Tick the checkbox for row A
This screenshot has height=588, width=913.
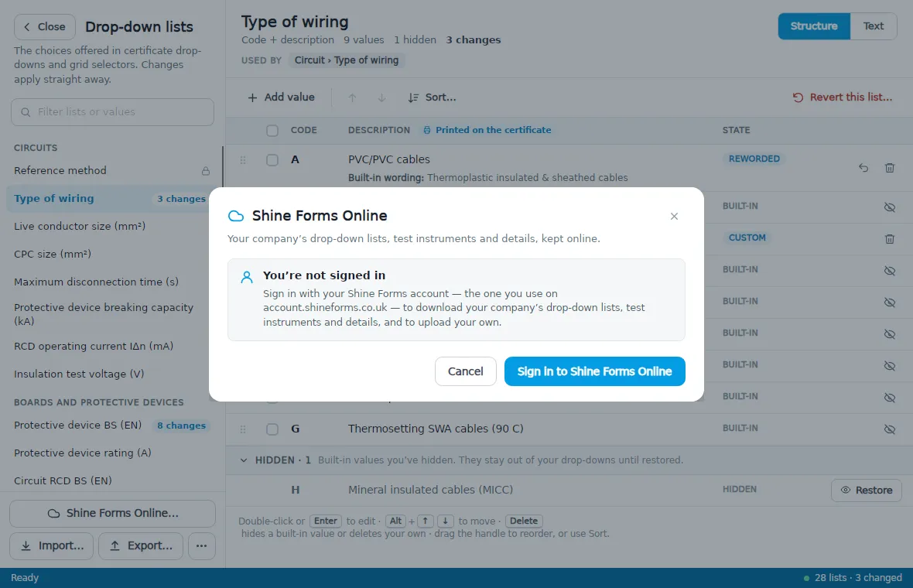point(272,159)
